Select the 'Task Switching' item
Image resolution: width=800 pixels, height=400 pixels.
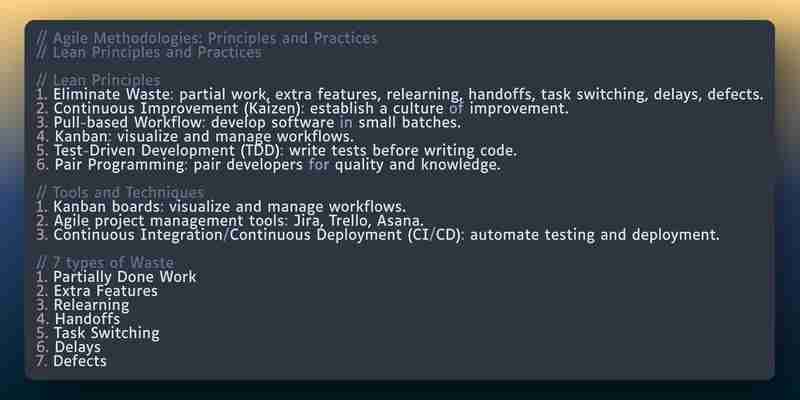tap(98, 333)
